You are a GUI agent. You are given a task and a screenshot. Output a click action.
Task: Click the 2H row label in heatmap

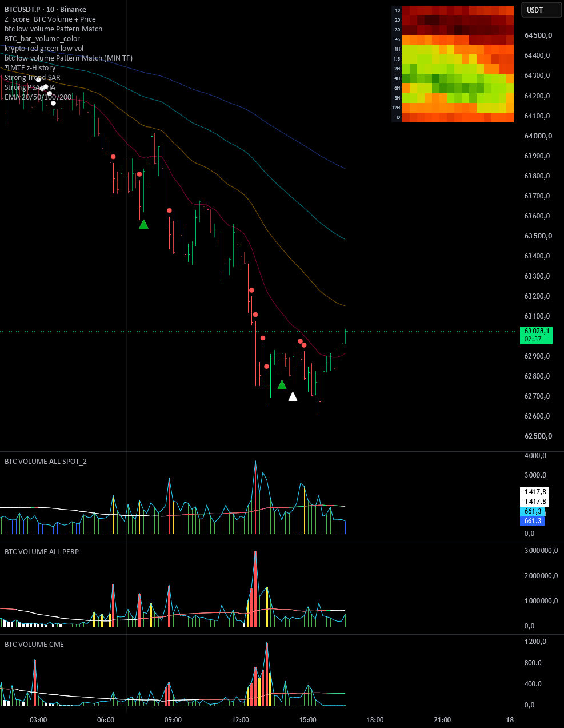click(x=397, y=69)
